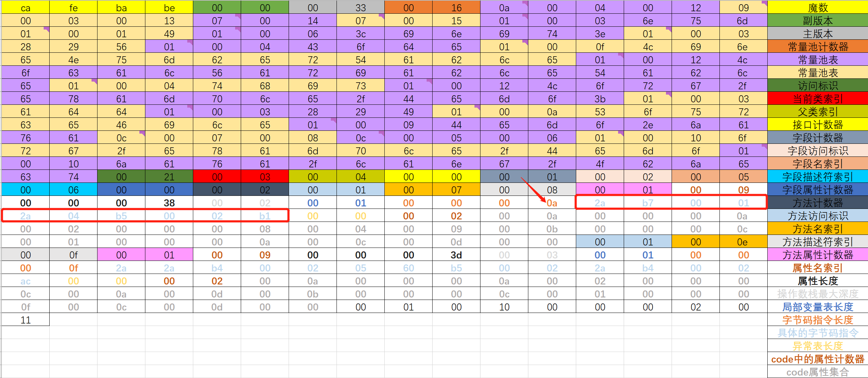The image size is (868, 378).
Task: Click the dark green cell containing 21
Action: 169,177
